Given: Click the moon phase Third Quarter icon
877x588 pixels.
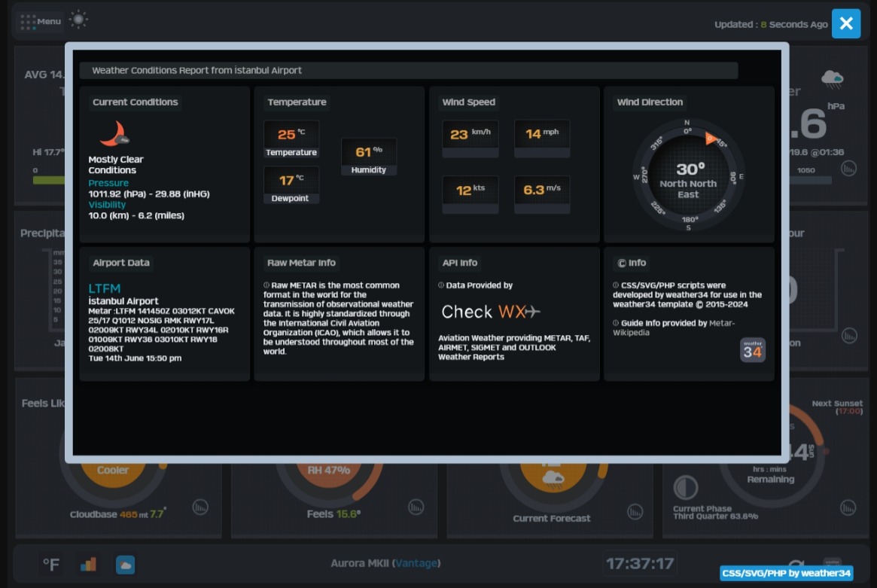Looking at the screenshot, I should coord(685,487).
